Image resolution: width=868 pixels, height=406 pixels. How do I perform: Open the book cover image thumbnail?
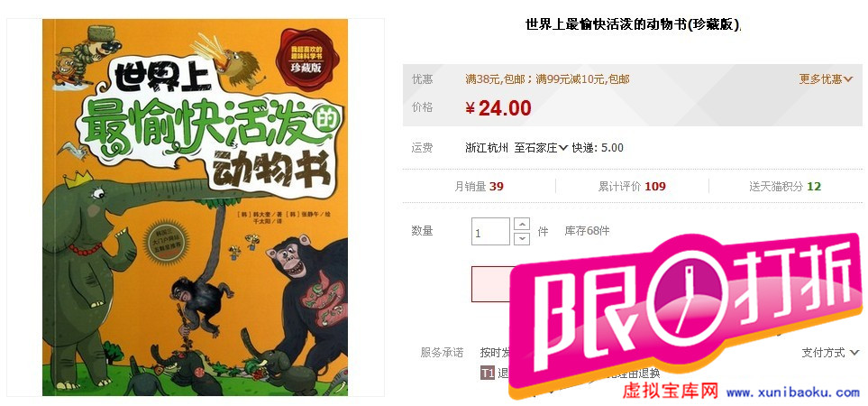click(196, 208)
